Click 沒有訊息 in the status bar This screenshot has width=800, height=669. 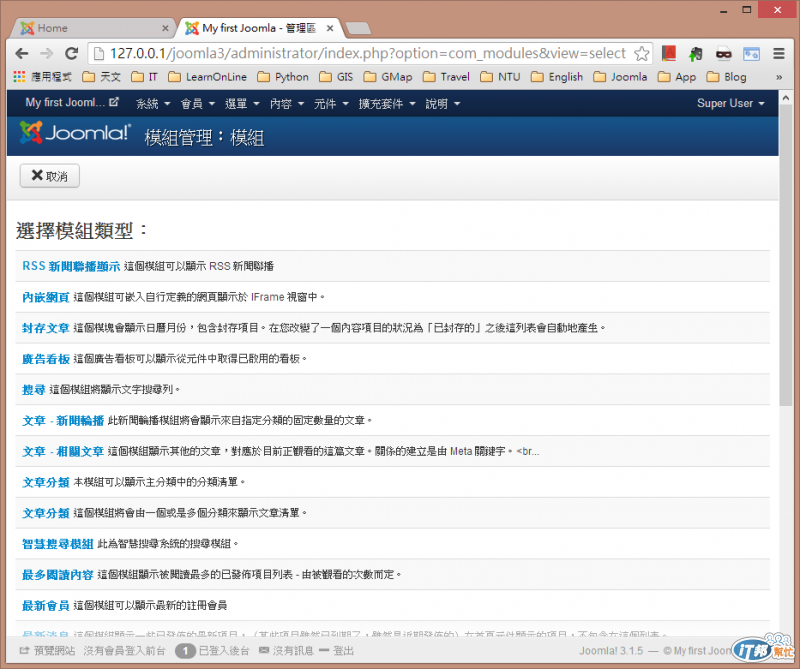(286, 651)
